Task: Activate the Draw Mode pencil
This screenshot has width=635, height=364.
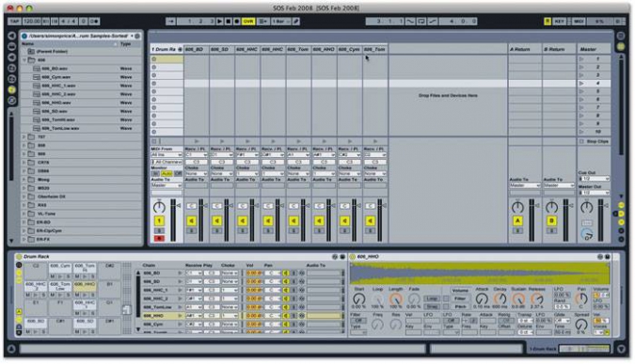Action: 296,21
